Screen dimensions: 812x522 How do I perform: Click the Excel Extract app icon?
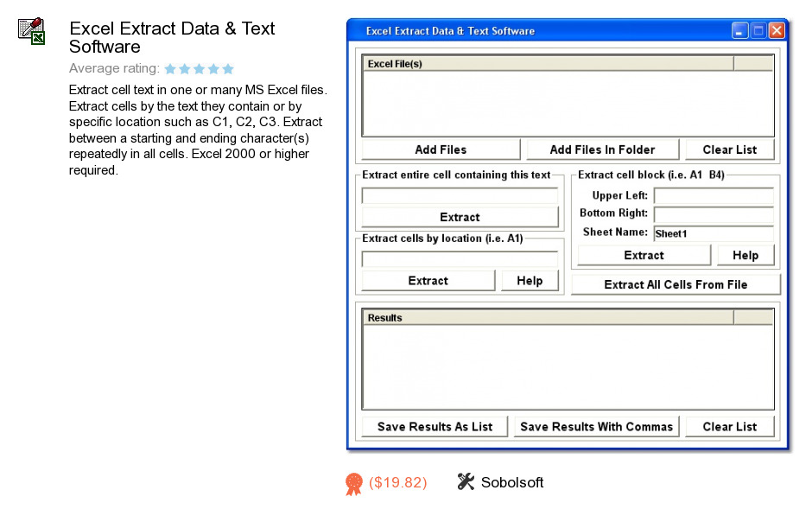32,31
